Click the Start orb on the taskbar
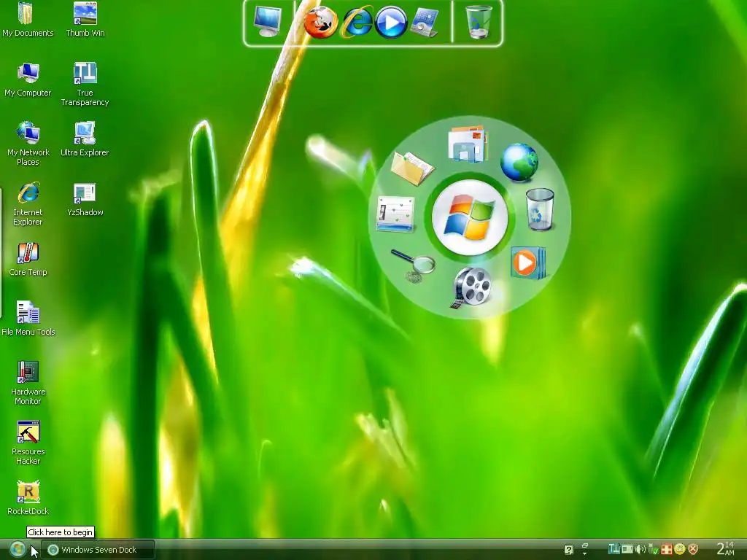 [x=18, y=550]
